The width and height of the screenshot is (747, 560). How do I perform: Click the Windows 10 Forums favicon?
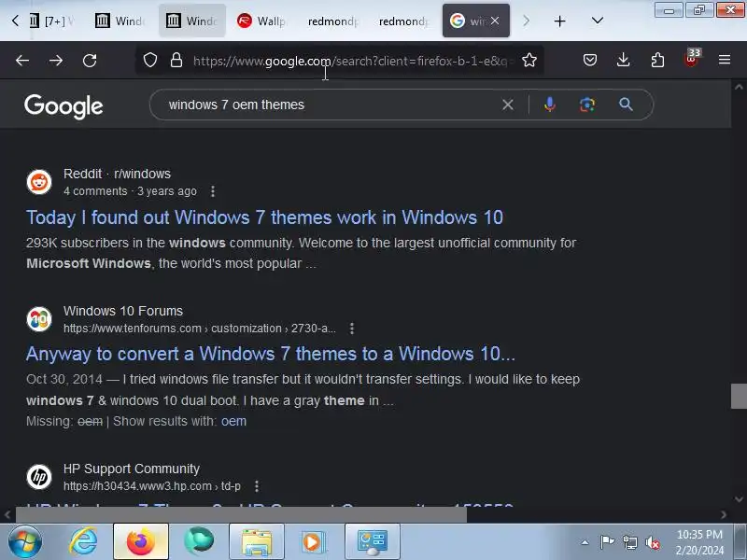[x=39, y=319]
